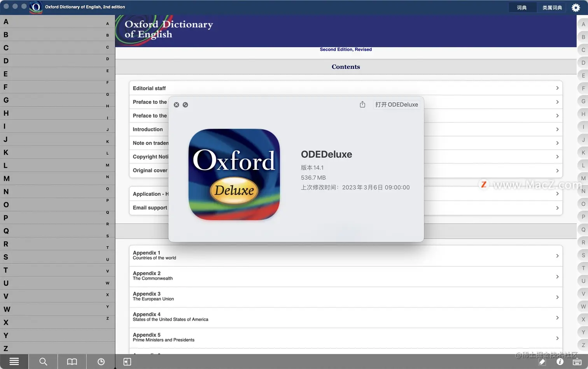Image resolution: width=588 pixels, height=369 pixels.
Task: Open Appendix 2 via its right chevron
Action: coord(557,277)
